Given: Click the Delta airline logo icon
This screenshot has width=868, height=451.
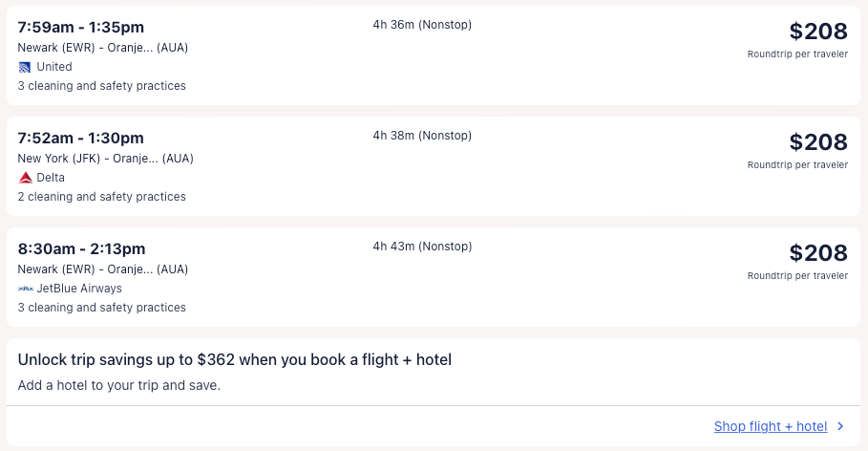Looking at the screenshot, I should [x=25, y=178].
